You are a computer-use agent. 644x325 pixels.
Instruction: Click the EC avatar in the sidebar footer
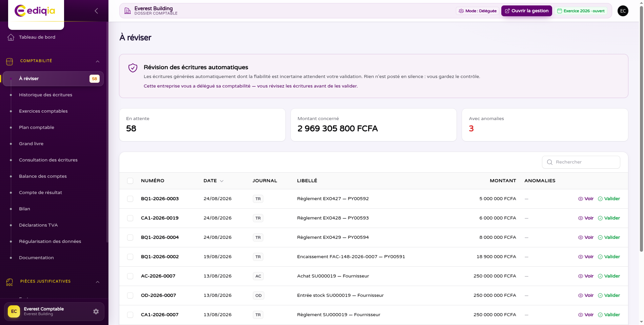click(x=14, y=311)
